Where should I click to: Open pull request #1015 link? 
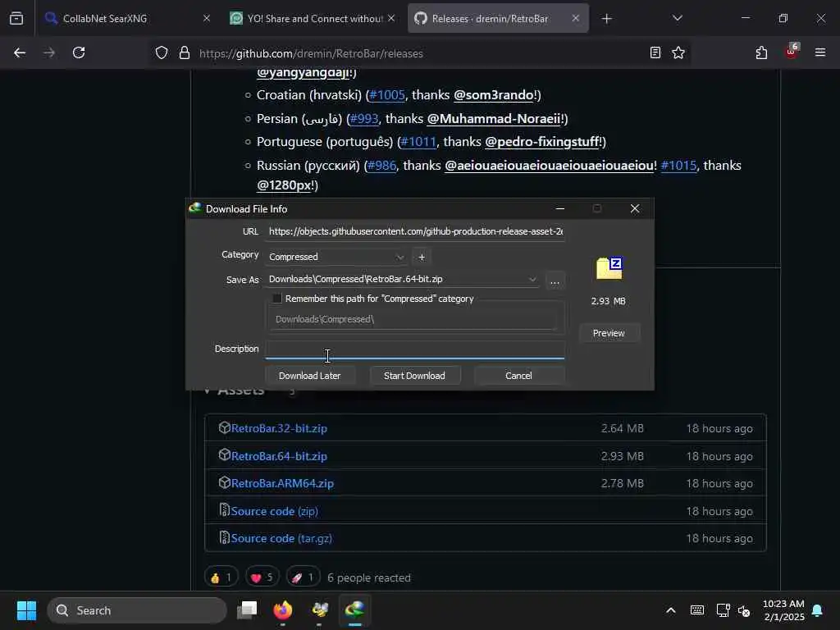[678, 165]
